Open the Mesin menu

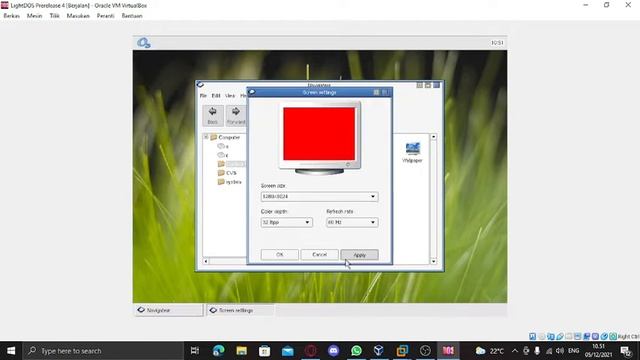[x=34, y=16]
